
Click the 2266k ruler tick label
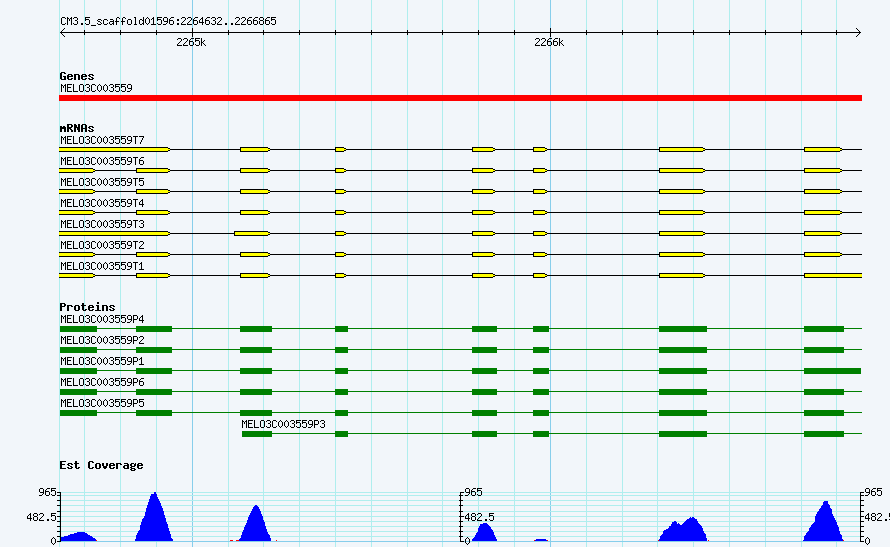coord(549,43)
